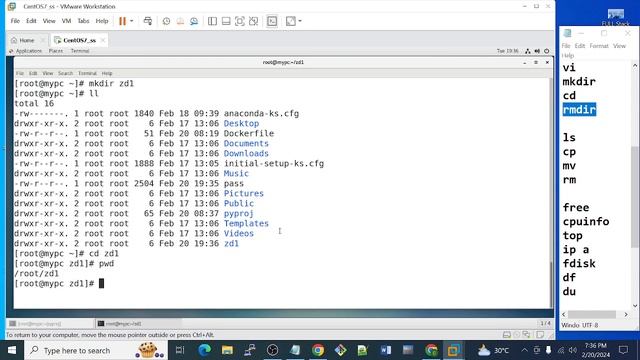Enter full screen mode from the VMware toolbar
The image size is (640, 360).
[x=240, y=21]
